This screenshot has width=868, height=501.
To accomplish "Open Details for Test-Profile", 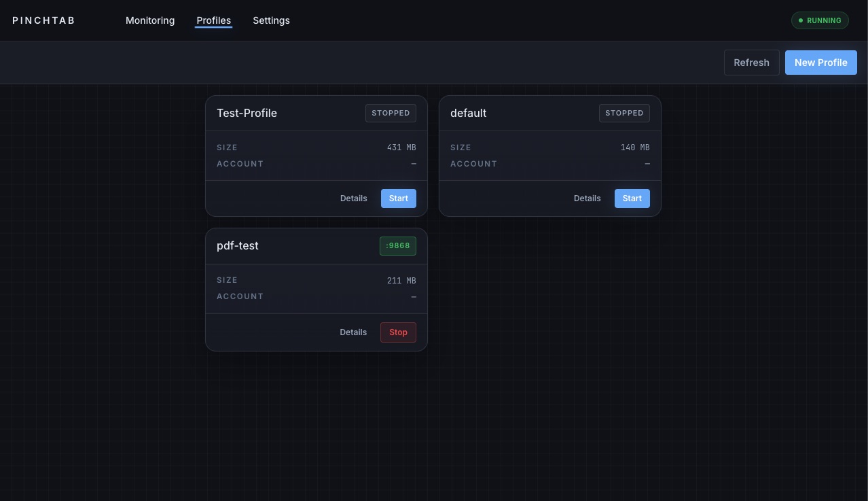I will coord(353,198).
